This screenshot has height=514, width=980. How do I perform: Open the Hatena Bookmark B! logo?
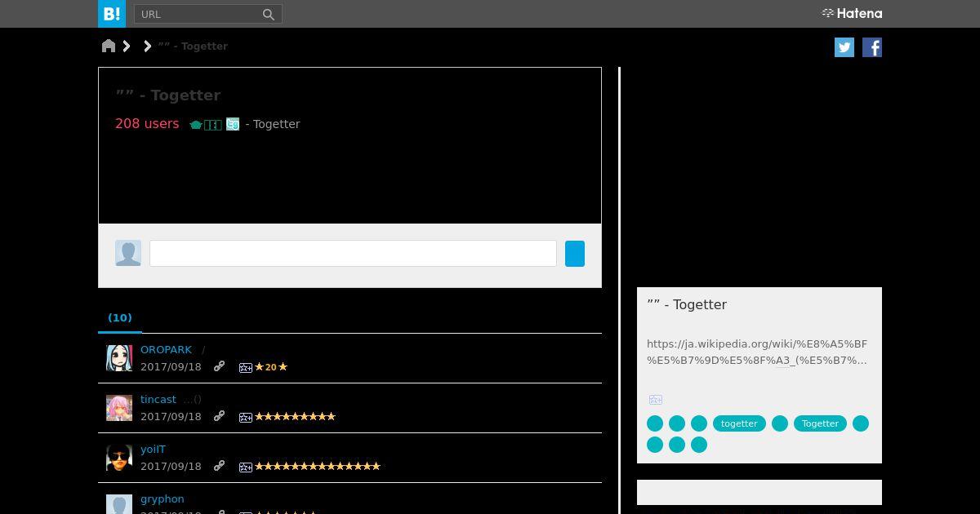point(112,14)
